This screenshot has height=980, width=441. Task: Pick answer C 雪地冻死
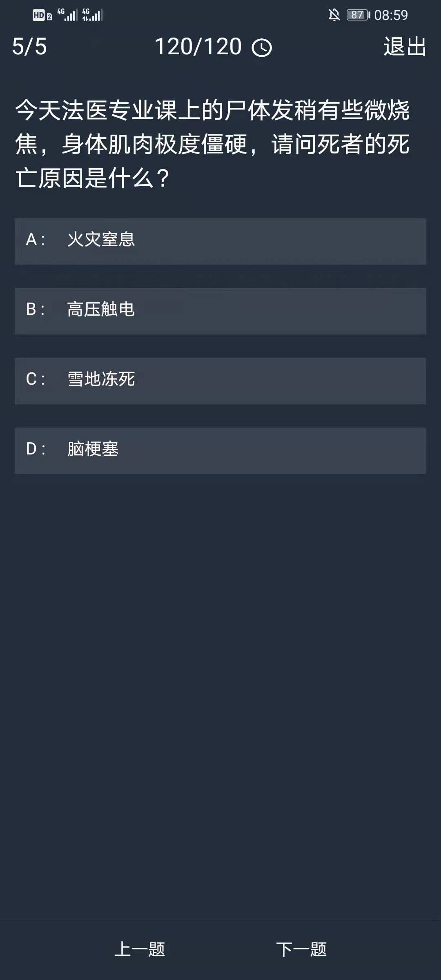pos(220,381)
